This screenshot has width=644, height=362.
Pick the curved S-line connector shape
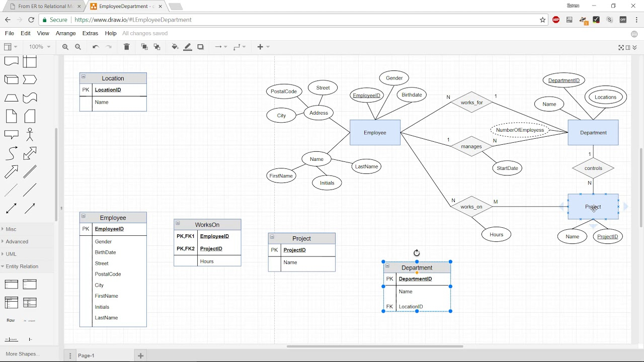point(11,153)
